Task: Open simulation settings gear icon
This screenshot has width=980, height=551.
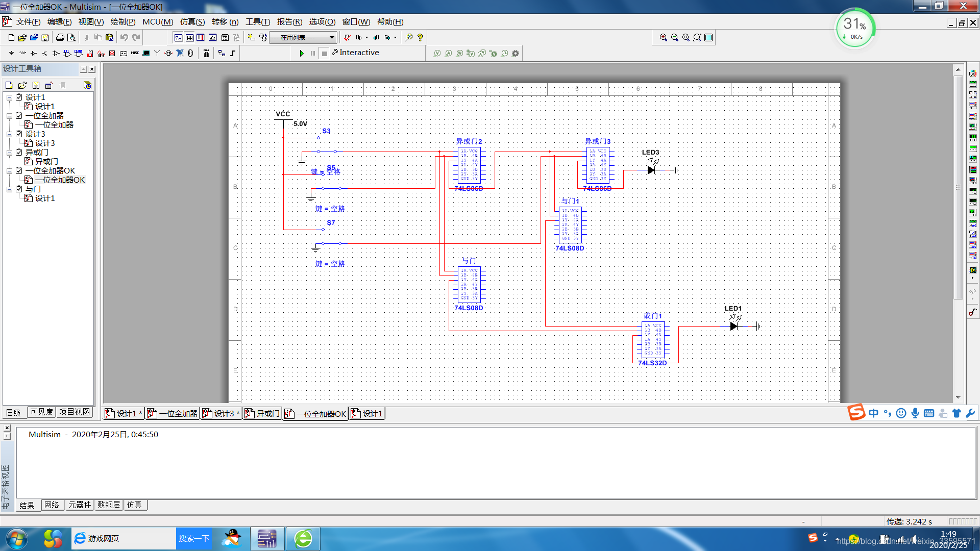Action: (x=516, y=53)
